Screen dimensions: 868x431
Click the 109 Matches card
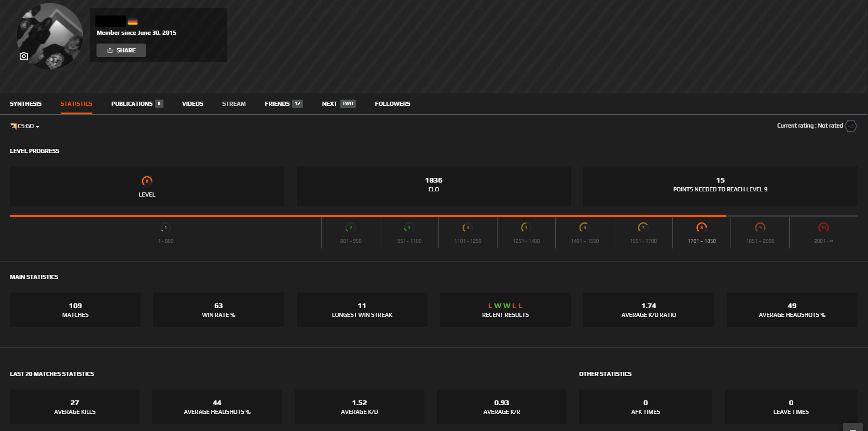coord(75,310)
